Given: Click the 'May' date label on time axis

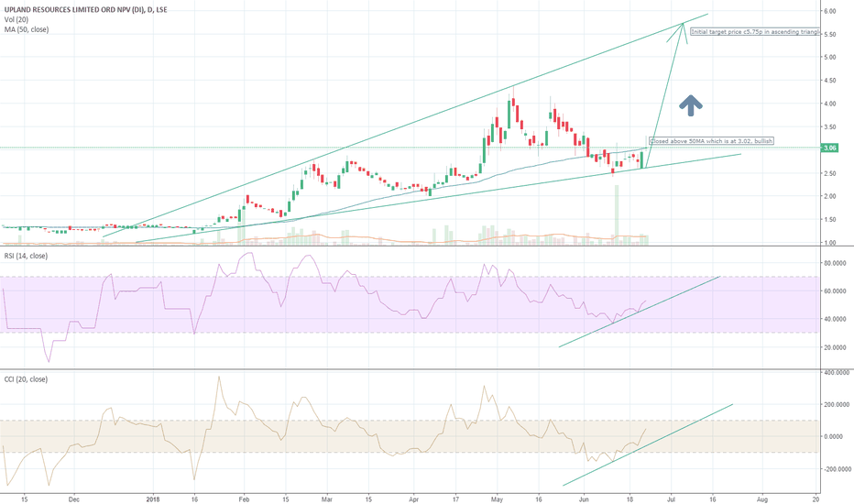Looking at the screenshot, I should pyautogui.click(x=497, y=499).
